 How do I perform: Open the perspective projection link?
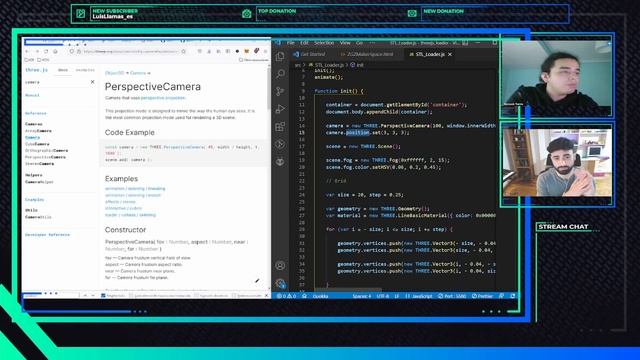pos(163,98)
